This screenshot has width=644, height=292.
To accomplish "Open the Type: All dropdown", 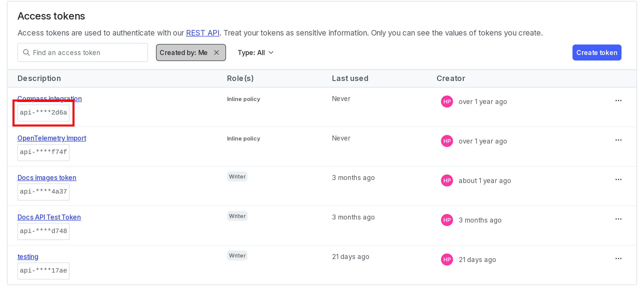I will pyautogui.click(x=255, y=52).
